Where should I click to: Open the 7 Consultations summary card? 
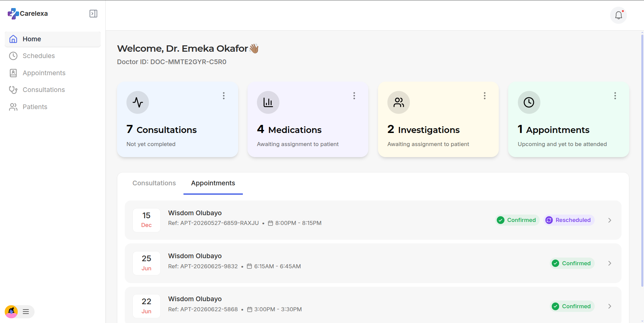(177, 120)
